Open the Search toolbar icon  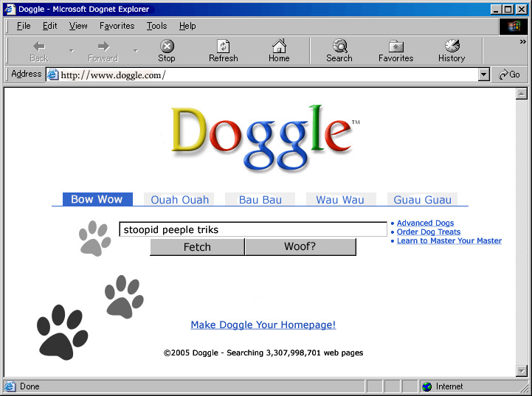(x=339, y=46)
